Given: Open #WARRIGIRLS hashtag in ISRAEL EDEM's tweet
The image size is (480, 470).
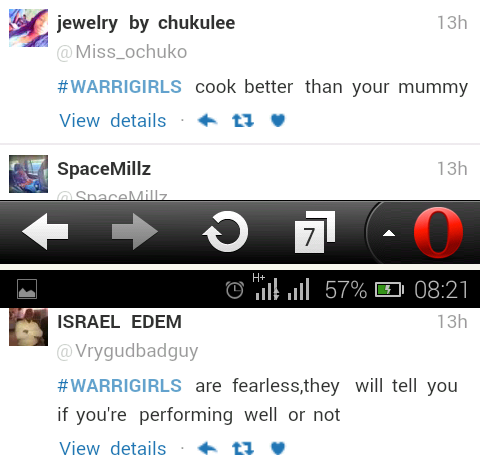Looking at the screenshot, I should 119,386.
